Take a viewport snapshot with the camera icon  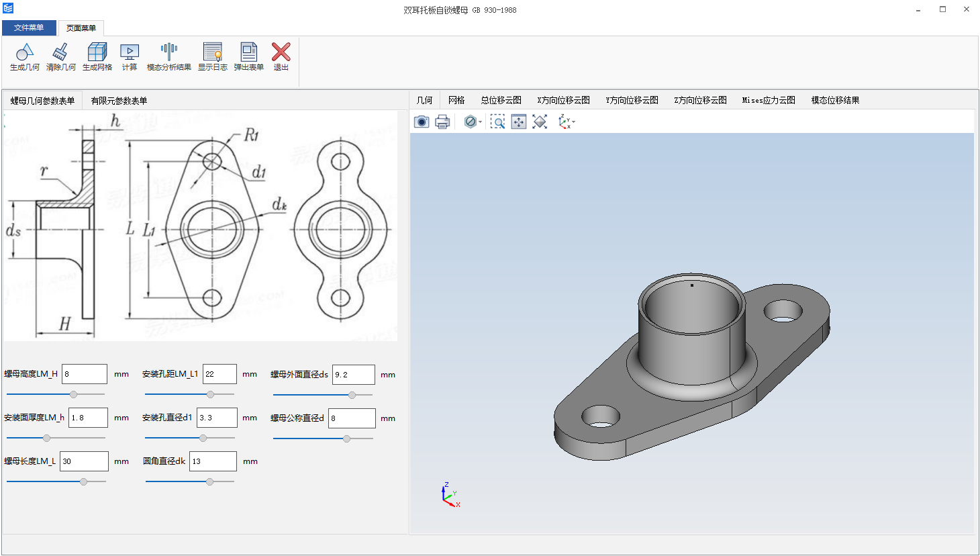click(x=422, y=122)
